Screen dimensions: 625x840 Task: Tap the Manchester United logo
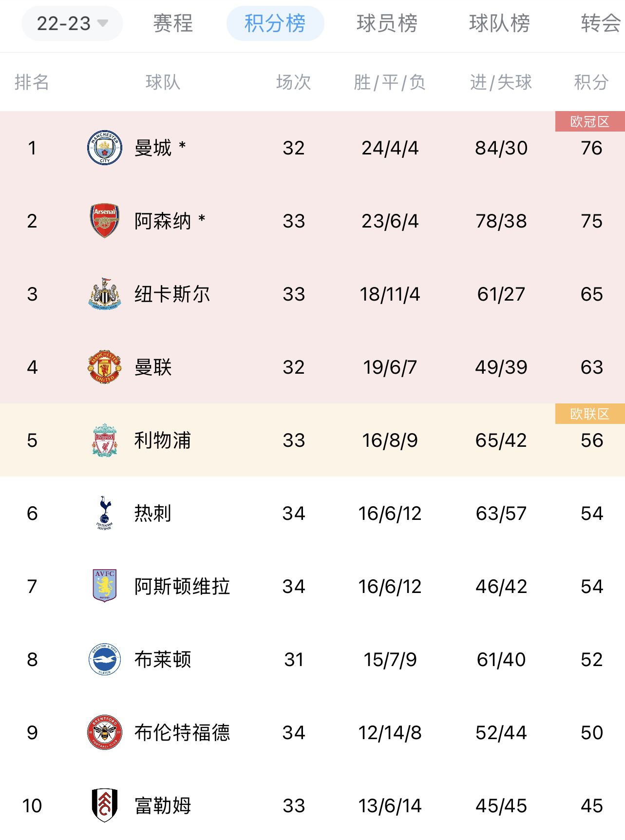105,367
